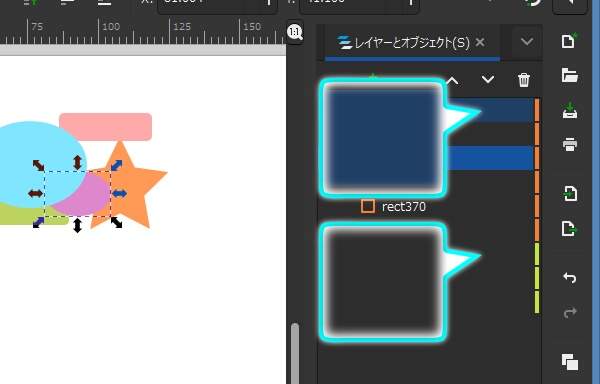Export the document with the page-arrow icon

pyautogui.click(x=570, y=228)
